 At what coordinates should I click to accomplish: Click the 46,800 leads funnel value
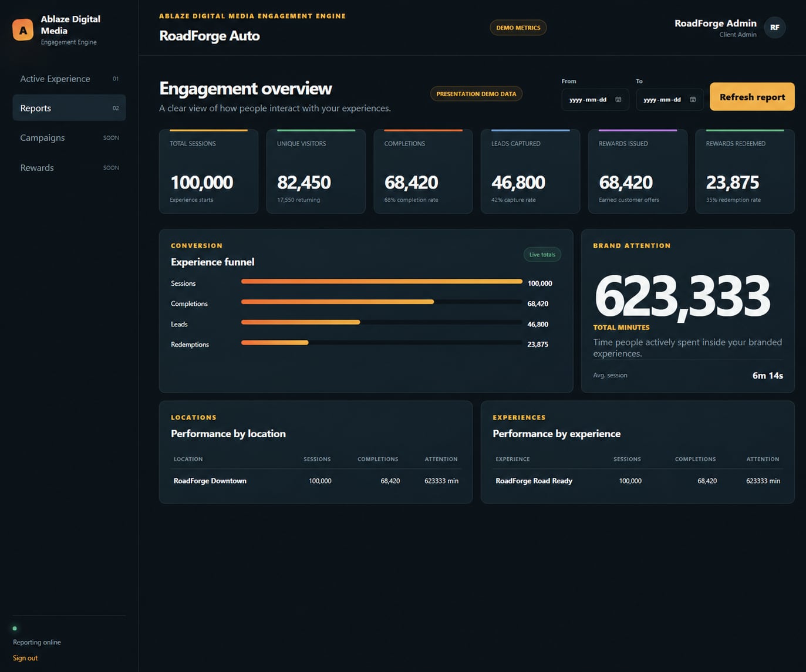[538, 325]
